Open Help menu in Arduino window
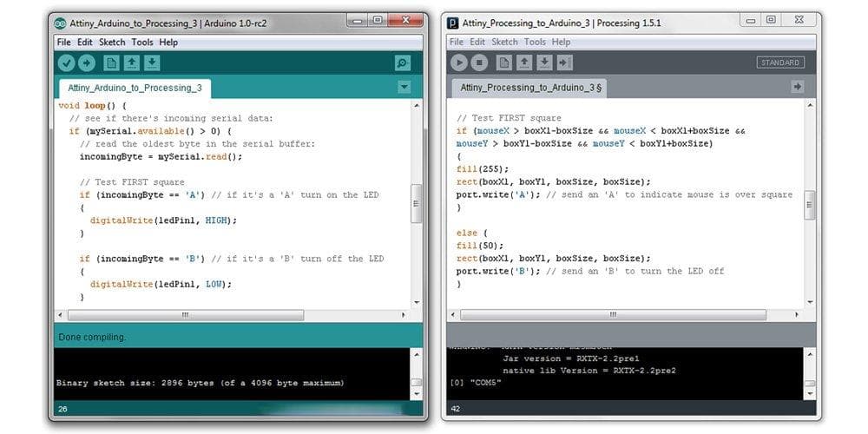Screen dimensions: 868x434 click(168, 42)
